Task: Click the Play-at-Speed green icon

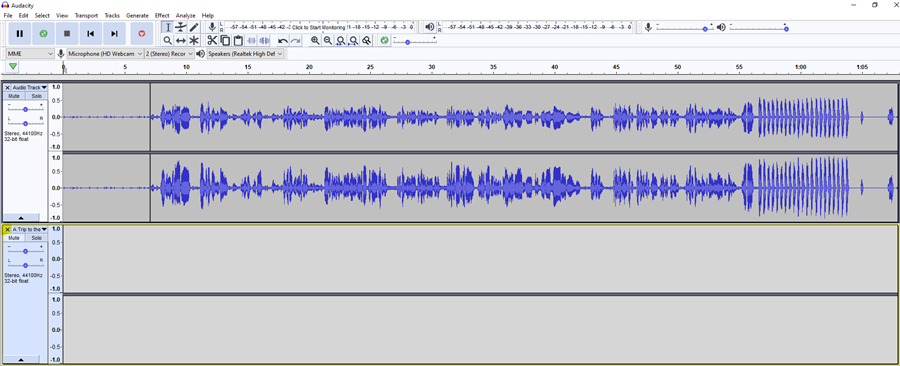Action: [x=385, y=40]
